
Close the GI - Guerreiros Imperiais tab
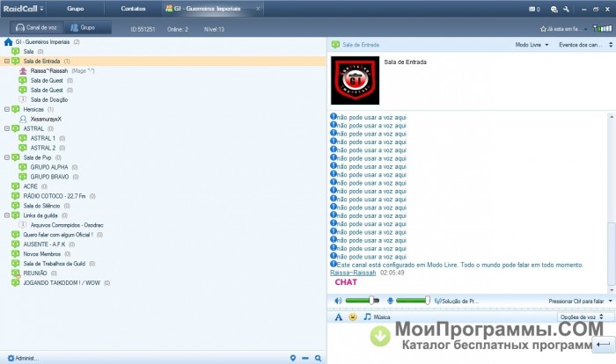(x=258, y=9)
